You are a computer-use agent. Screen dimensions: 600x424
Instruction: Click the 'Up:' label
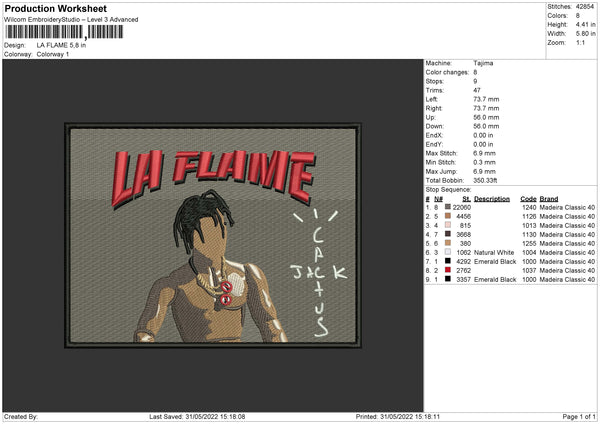point(430,117)
